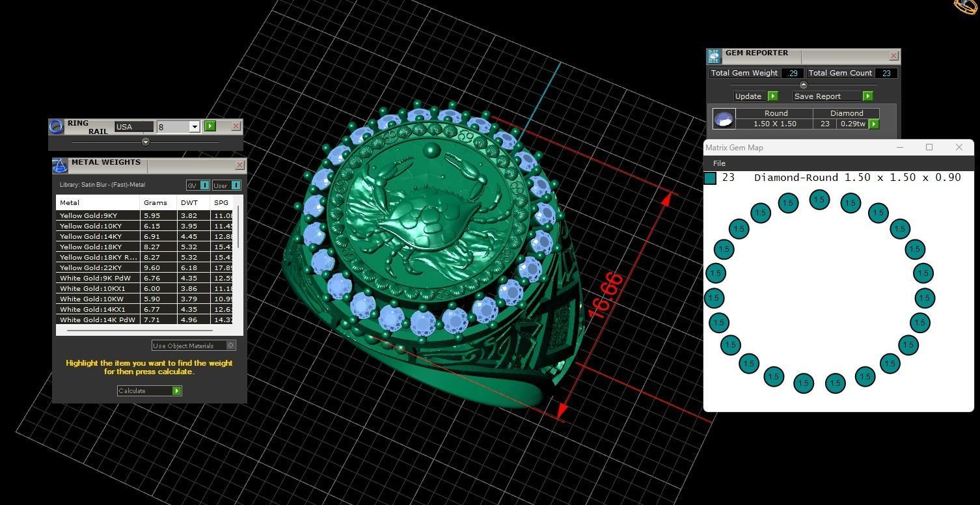Click the green arrow next to 0.29tw
980x505 pixels.
874,124
